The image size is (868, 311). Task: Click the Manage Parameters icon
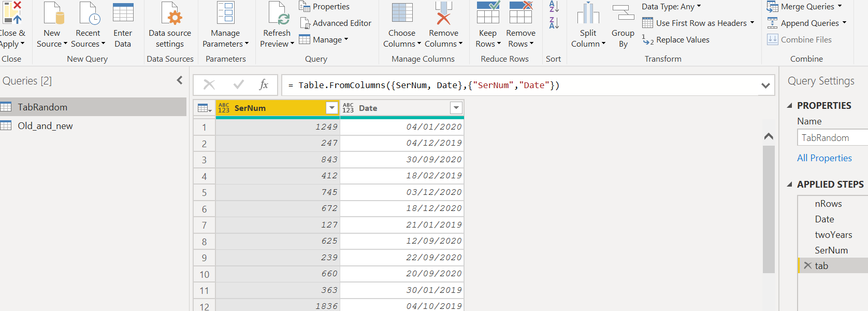tap(226, 13)
